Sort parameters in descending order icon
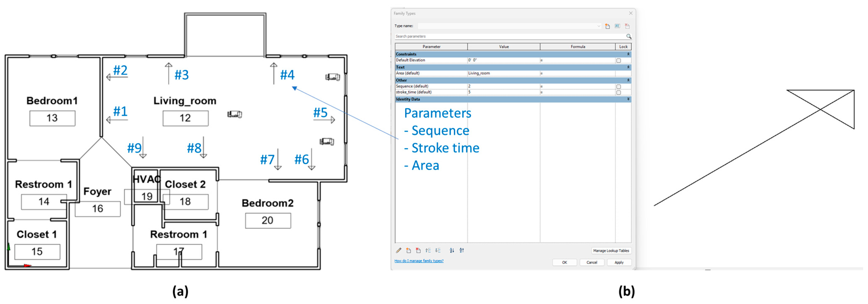This screenshot has width=868, height=304. click(462, 250)
